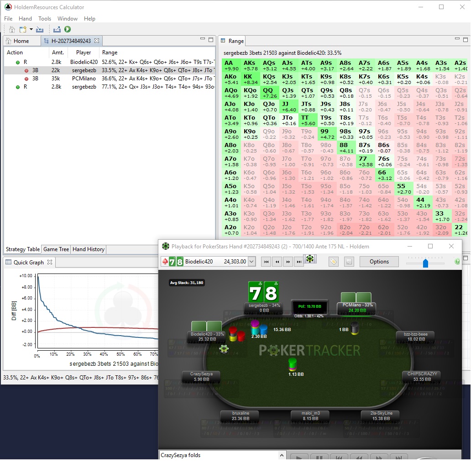The image size is (476, 463).
Task: Click the tag hand icon in Playback window
Action: (x=333, y=262)
